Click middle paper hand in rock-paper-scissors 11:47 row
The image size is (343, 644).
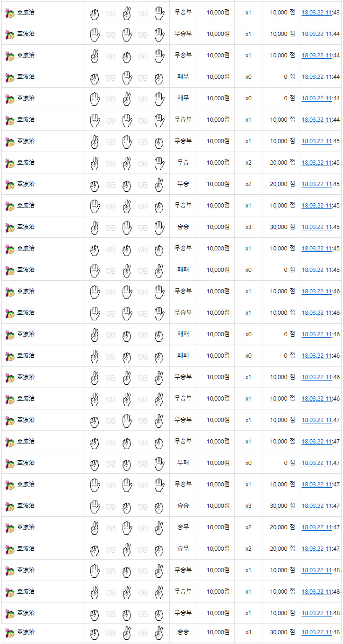[x=127, y=421]
